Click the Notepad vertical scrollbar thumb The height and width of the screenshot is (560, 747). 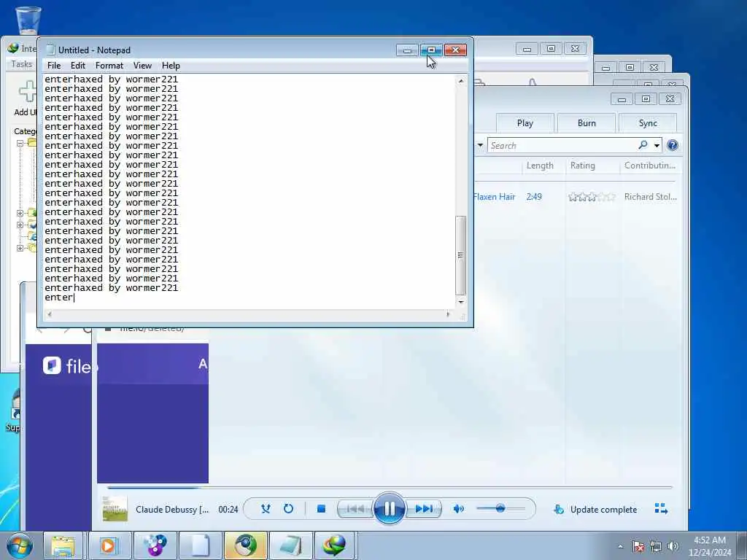coord(460,255)
